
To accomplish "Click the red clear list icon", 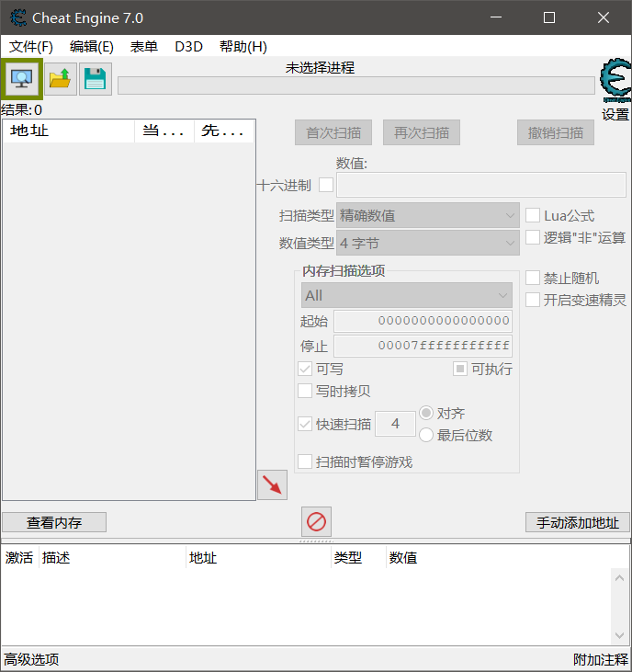I will point(316,521).
